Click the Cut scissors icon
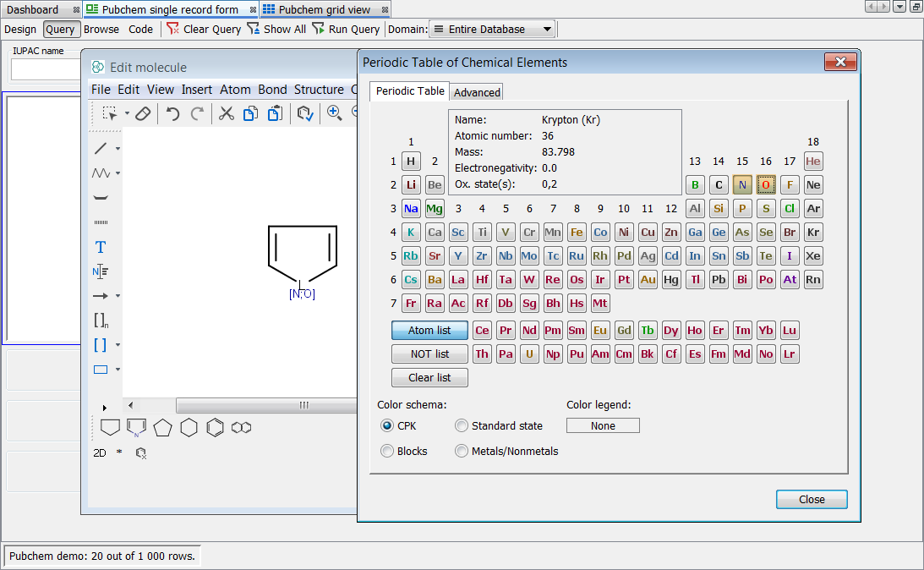The width and height of the screenshot is (924, 570). 227,113
